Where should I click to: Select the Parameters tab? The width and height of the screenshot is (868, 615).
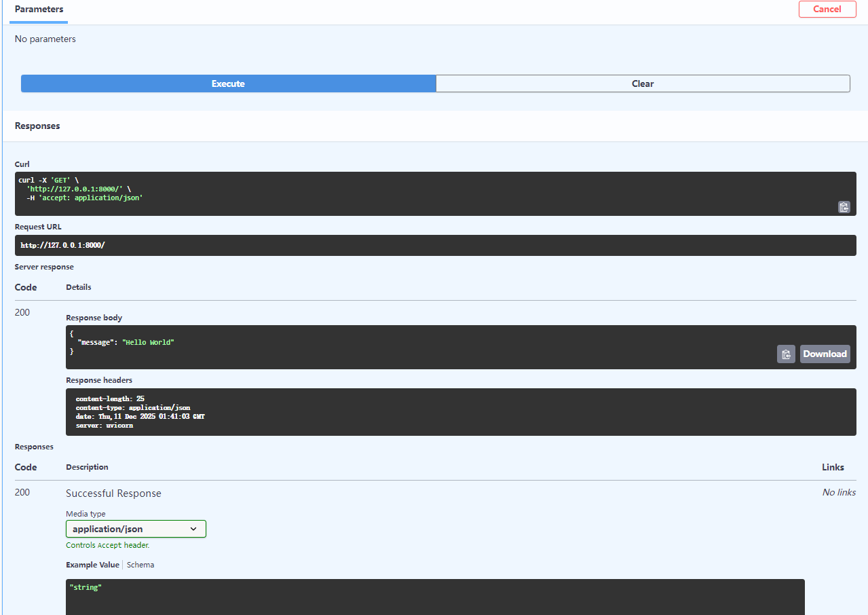click(x=38, y=10)
